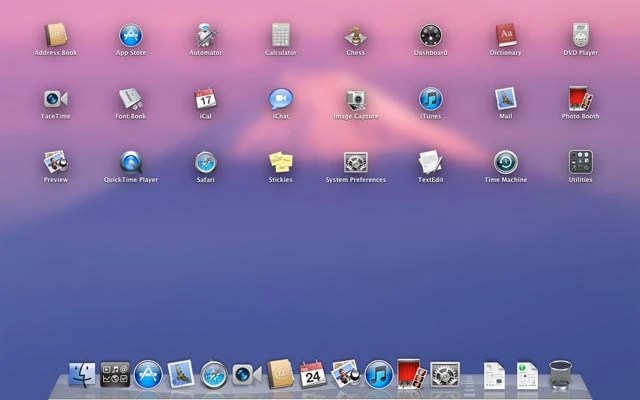Open the Dictionary app
640x400 pixels.
(505, 37)
